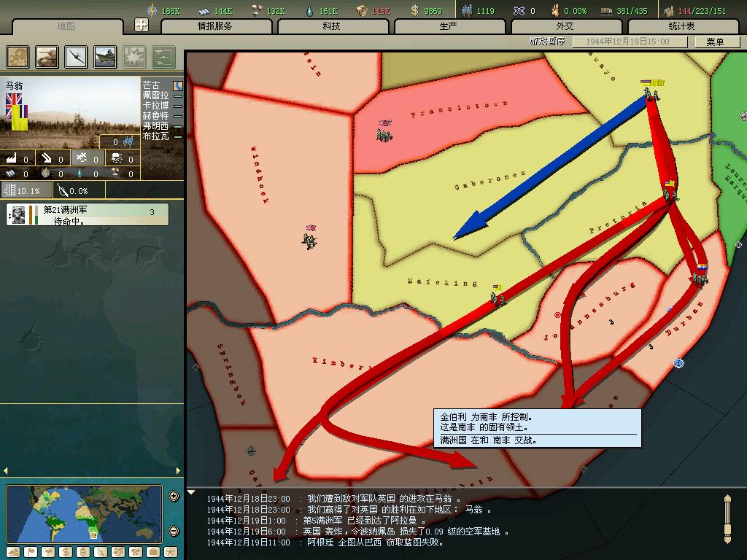Select the naval units ship icon
This screenshot has width=747, height=560.
(x=104, y=57)
